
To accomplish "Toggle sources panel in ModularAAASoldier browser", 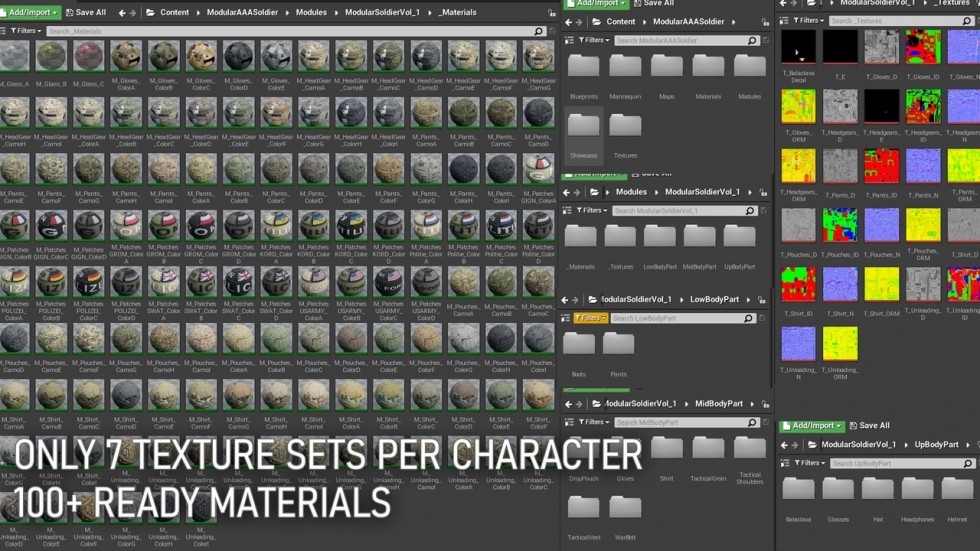I will [x=569, y=40].
